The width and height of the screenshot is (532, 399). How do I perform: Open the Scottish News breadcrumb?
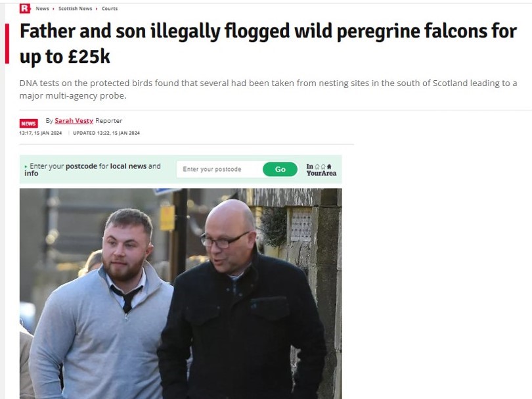pos(76,9)
